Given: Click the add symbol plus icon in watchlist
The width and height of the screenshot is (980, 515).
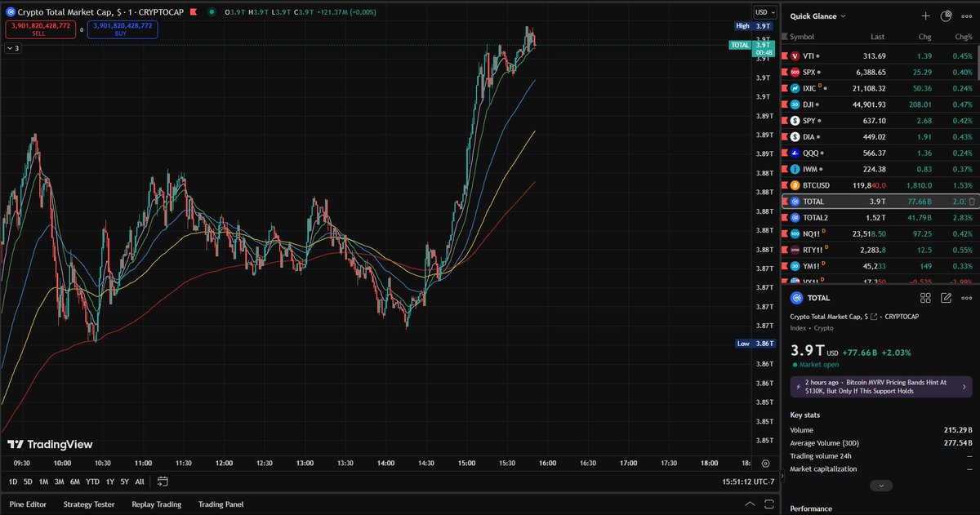Looking at the screenshot, I should point(925,16).
